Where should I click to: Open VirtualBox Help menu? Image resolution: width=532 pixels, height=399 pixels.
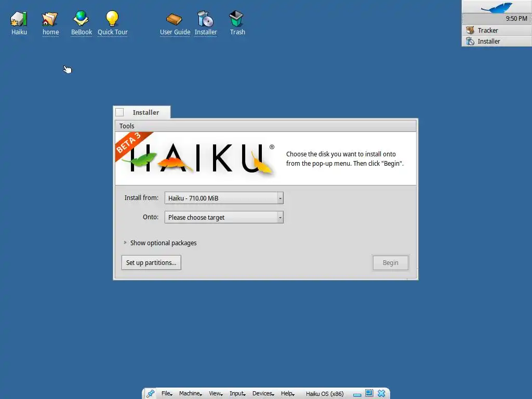point(287,394)
